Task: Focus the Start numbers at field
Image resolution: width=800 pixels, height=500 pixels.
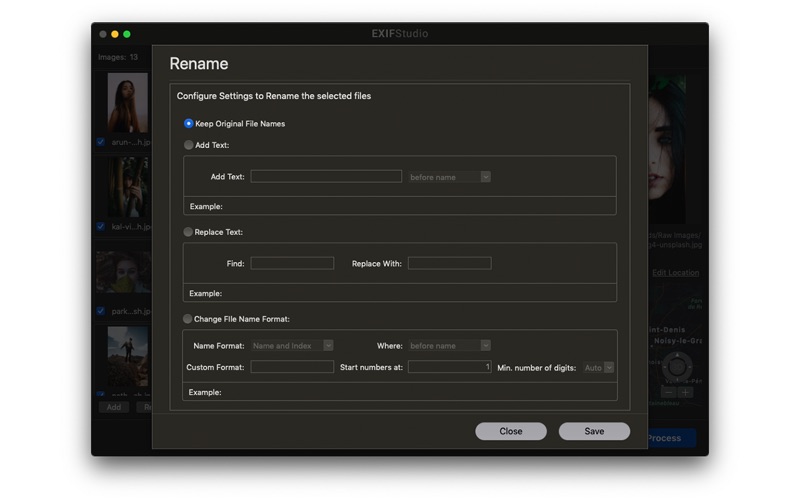Action: pos(449,367)
